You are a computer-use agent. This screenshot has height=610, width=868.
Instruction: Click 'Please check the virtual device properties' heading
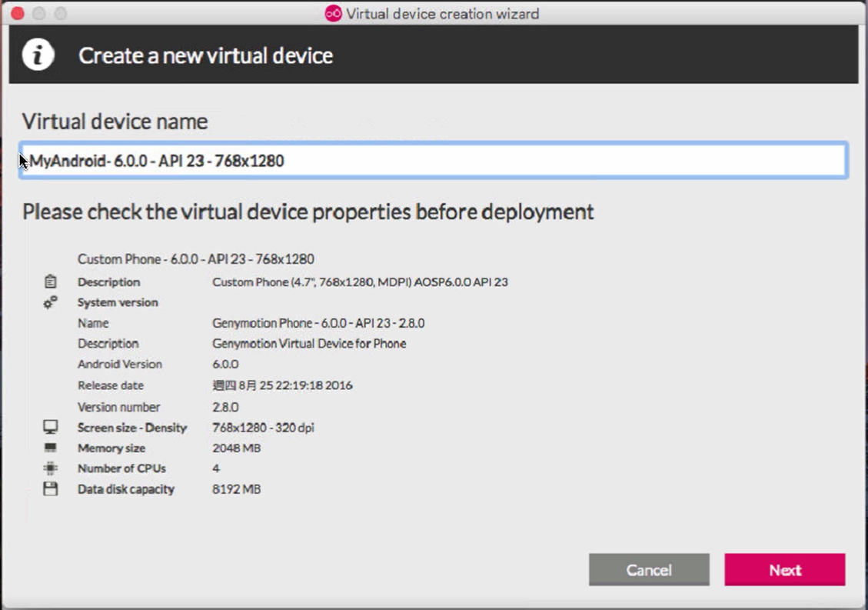tap(308, 212)
